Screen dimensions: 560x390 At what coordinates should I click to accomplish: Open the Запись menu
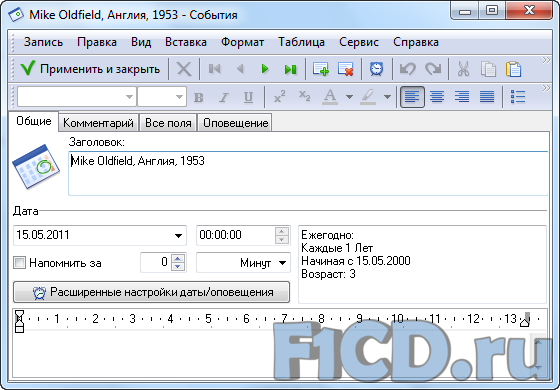[x=43, y=42]
